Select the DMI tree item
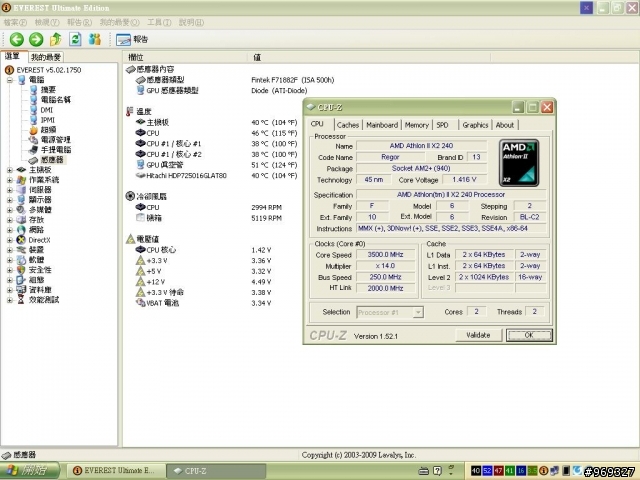 pyautogui.click(x=47, y=110)
